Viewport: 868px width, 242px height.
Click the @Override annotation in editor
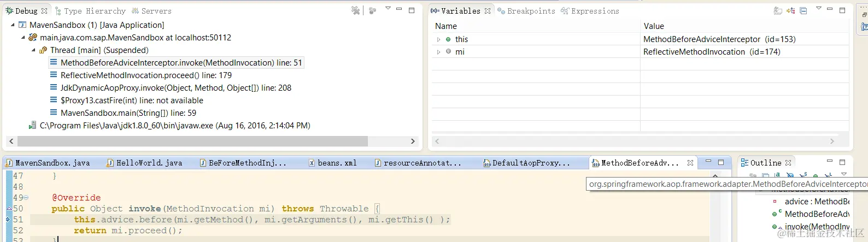76,198
